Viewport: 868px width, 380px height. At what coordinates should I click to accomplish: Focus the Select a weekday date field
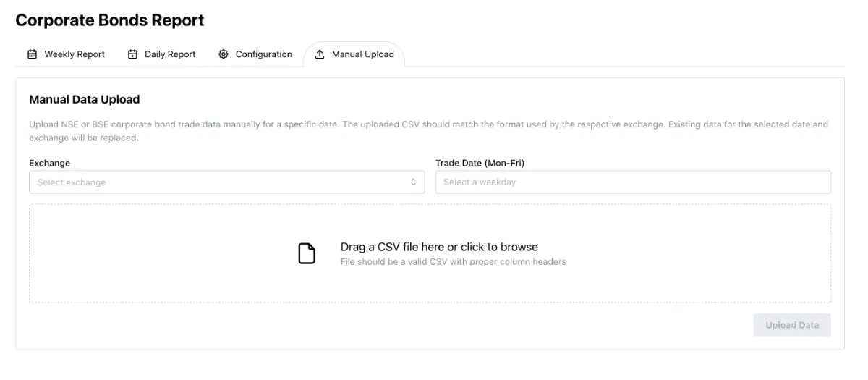click(632, 182)
